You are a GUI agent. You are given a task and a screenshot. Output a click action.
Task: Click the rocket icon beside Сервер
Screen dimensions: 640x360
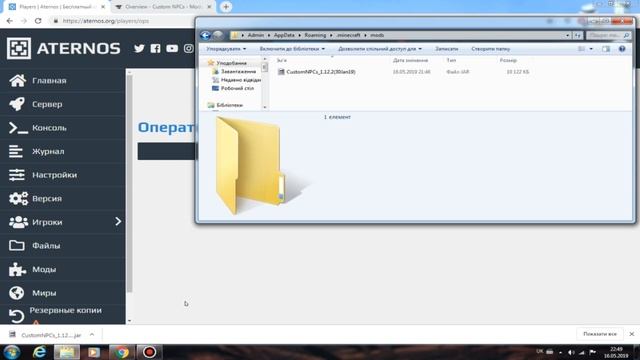coord(17,104)
